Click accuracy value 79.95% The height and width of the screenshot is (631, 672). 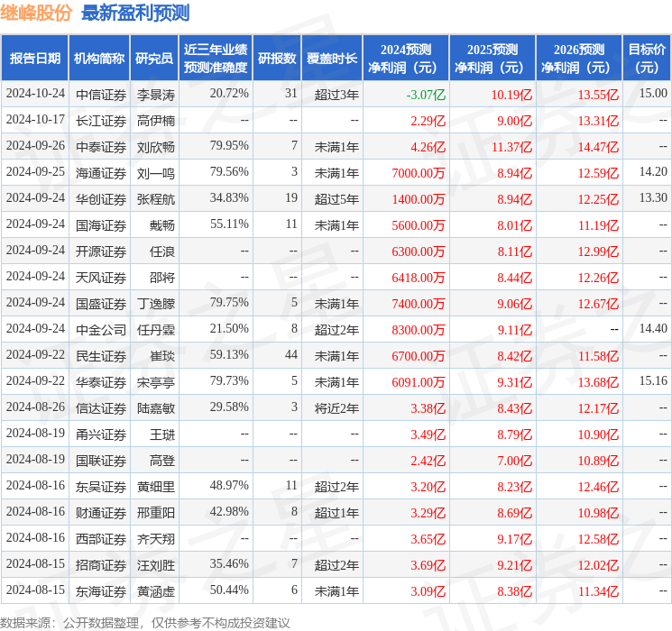pos(229,146)
